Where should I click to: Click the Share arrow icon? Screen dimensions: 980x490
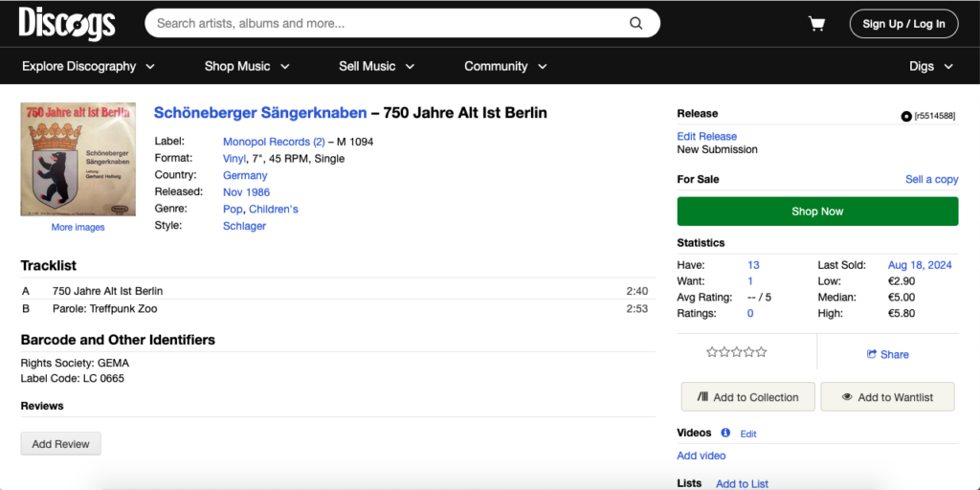pyautogui.click(x=871, y=354)
